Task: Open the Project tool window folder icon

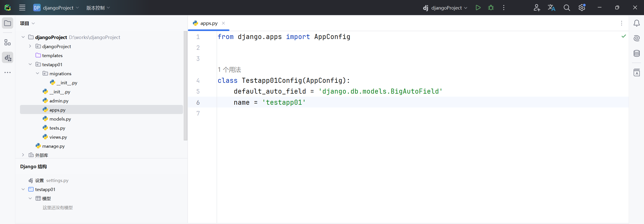Action: pyautogui.click(x=8, y=23)
